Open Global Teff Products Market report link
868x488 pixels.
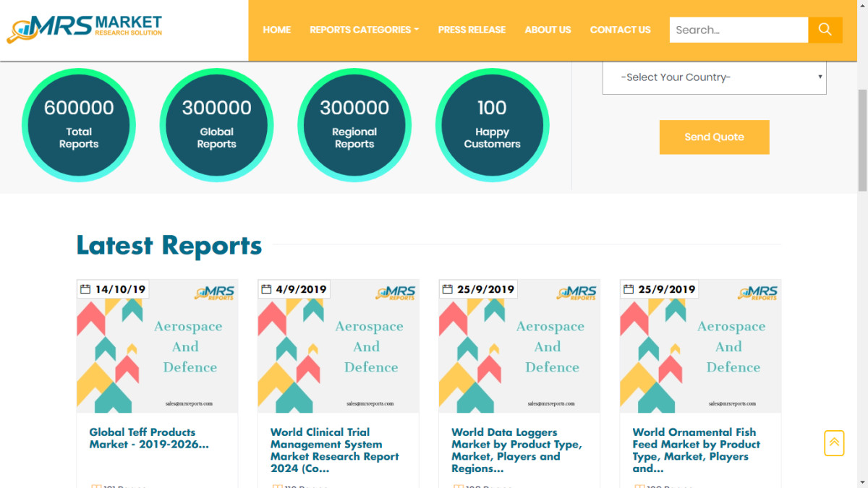coord(149,438)
